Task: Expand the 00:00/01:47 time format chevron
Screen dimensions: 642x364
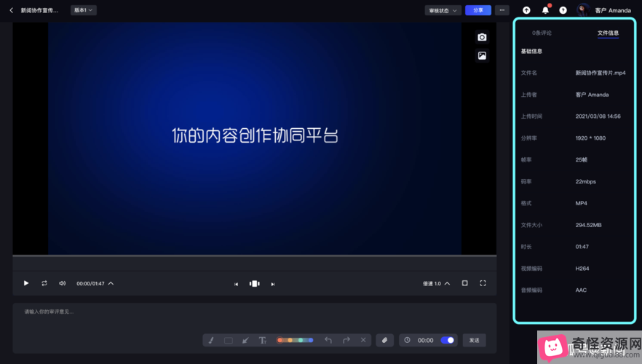Action: (111, 283)
